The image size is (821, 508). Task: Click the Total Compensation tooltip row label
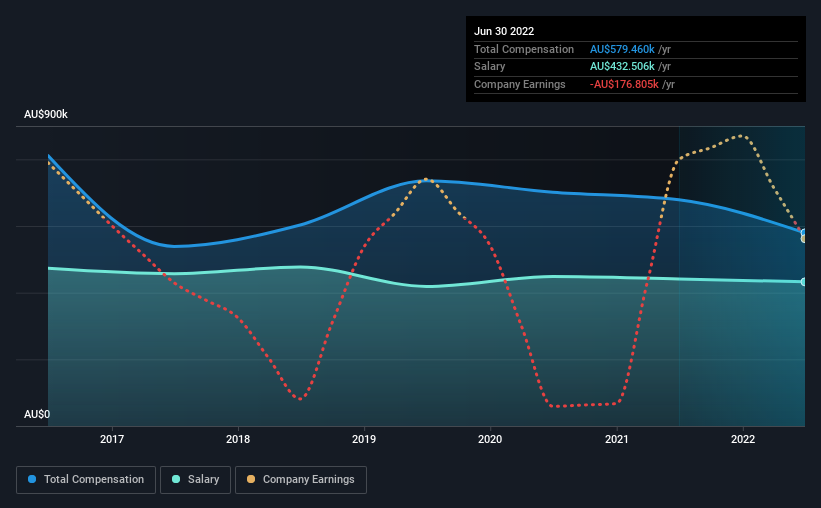pos(524,49)
